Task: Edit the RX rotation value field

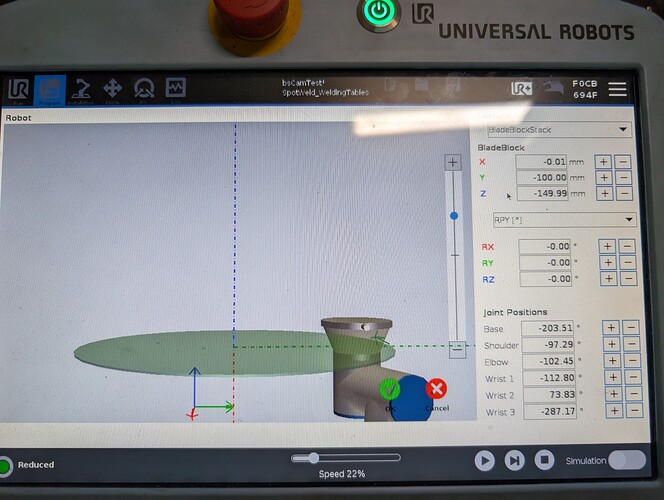Action: click(x=545, y=246)
